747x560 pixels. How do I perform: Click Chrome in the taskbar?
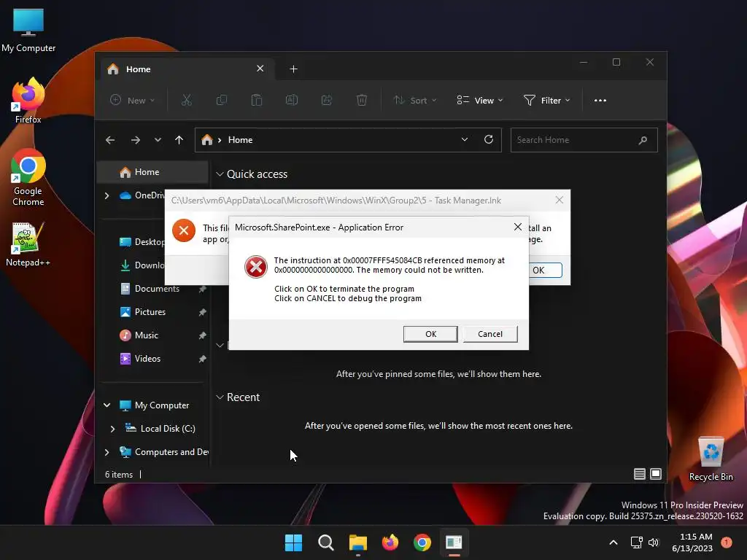422,542
